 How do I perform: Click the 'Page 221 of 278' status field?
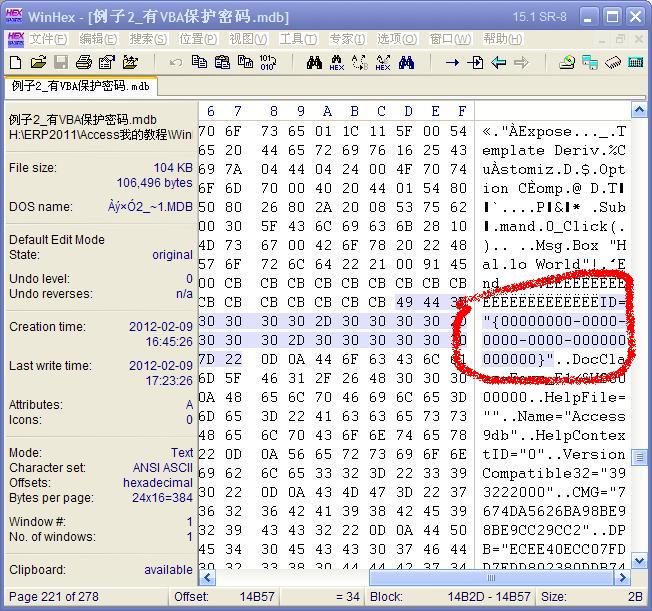86,597
